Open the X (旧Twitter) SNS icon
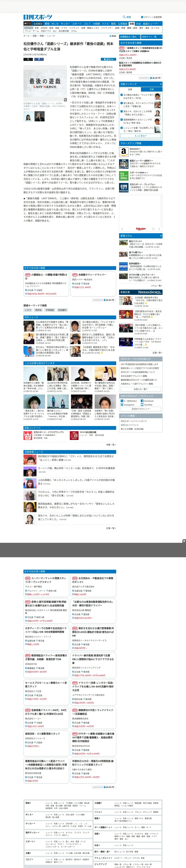Image resolution: width=186 pixels, height=868 pixels. point(122,401)
